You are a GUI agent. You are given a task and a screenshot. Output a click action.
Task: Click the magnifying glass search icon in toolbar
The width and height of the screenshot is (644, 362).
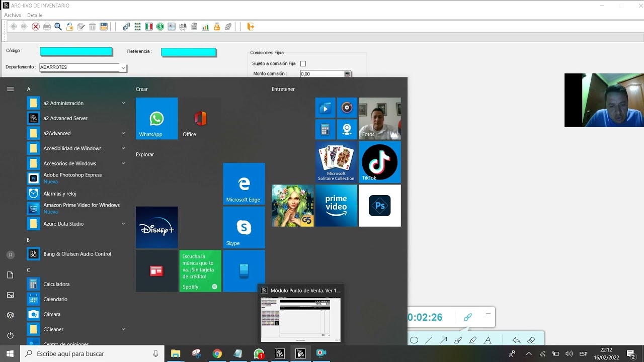tap(58, 27)
